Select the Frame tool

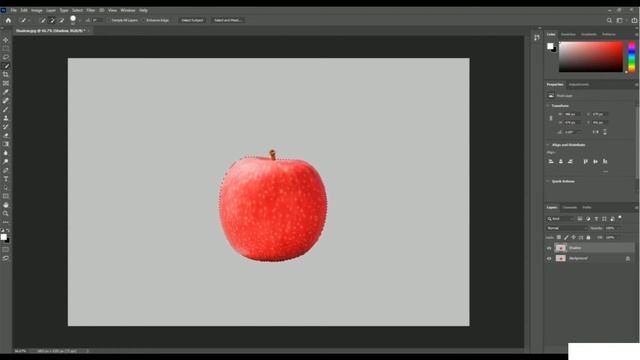[6, 83]
